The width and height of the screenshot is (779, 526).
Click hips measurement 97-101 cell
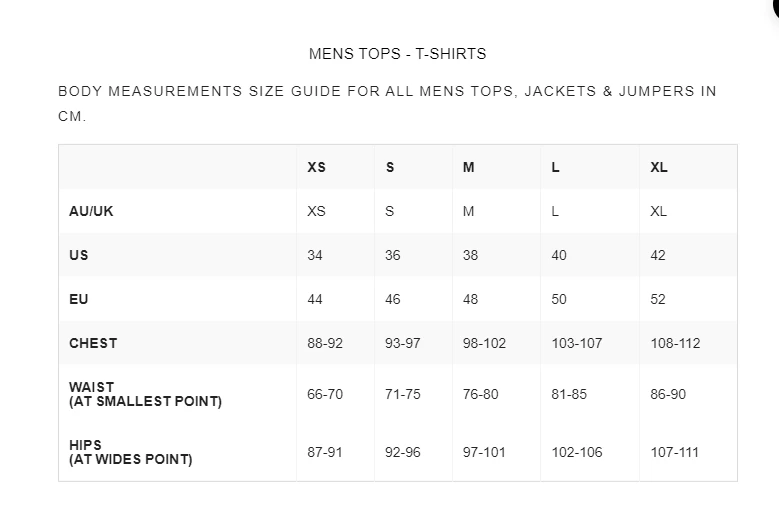click(484, 452)
